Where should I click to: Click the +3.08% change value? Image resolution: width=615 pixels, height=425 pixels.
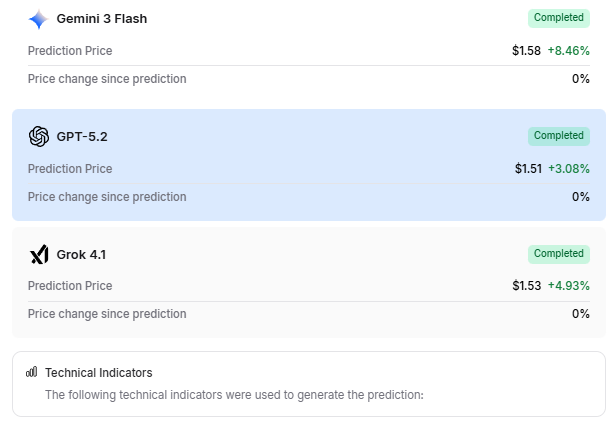click(x=569, y=169)
